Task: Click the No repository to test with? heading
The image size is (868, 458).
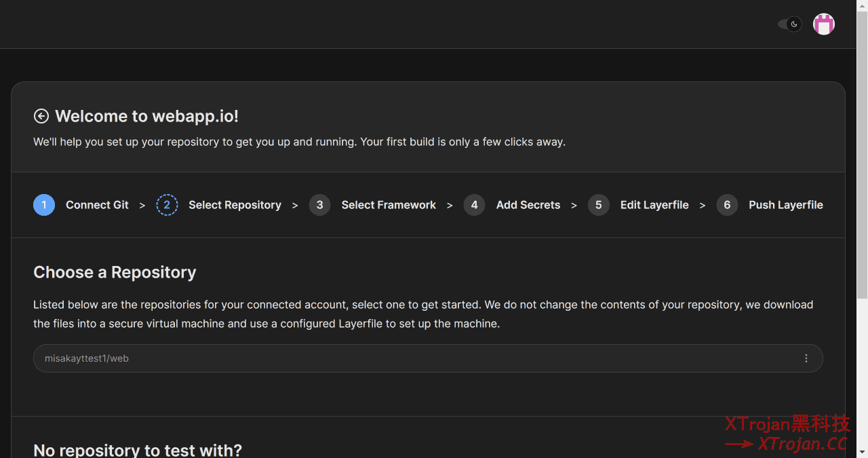Action: click(x=138, y=450)
